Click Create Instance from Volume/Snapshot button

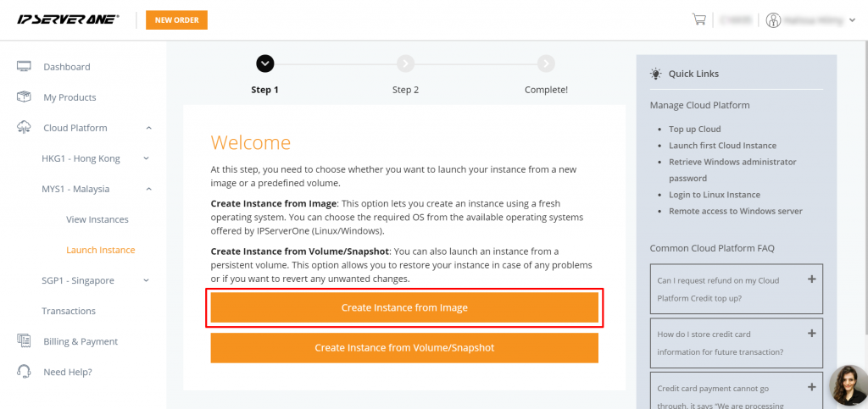(404, 348)
